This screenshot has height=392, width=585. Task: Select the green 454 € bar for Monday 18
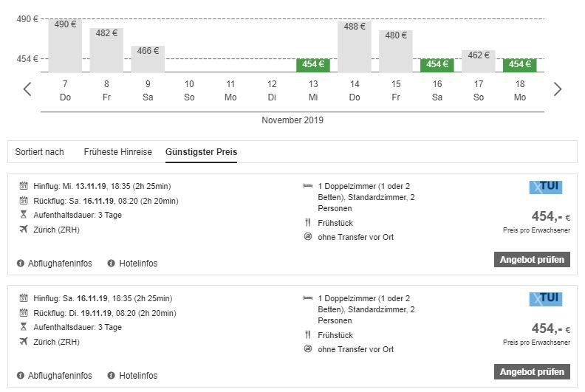(520, 65)
